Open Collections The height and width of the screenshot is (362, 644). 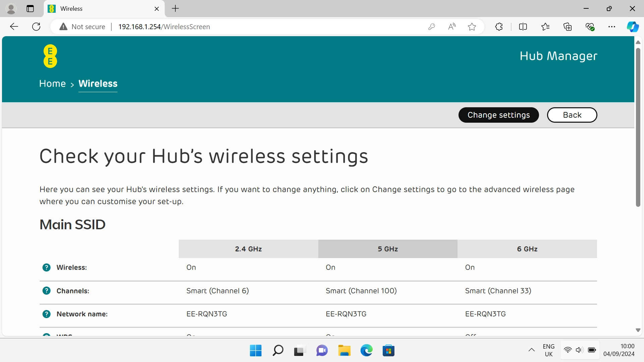point(568,26)
